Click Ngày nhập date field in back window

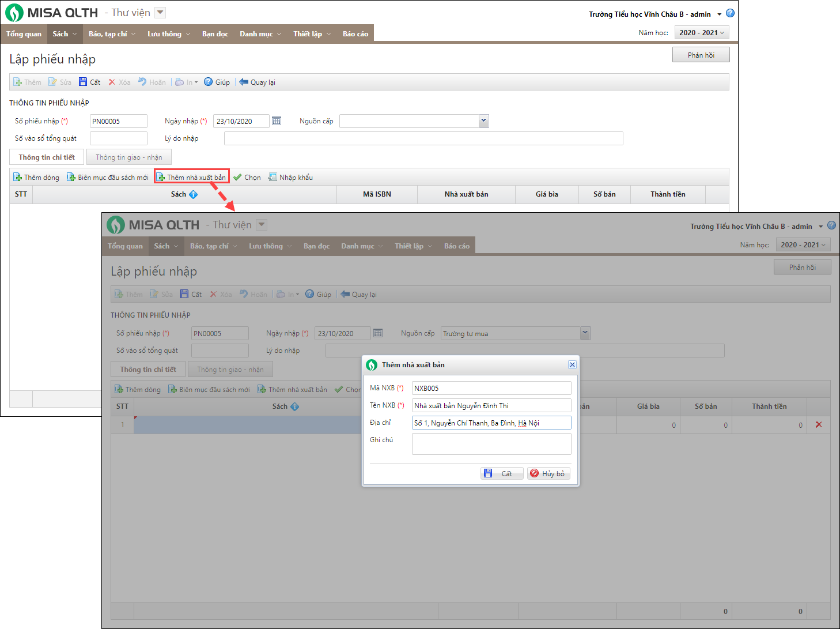click(x=241, y=121)
